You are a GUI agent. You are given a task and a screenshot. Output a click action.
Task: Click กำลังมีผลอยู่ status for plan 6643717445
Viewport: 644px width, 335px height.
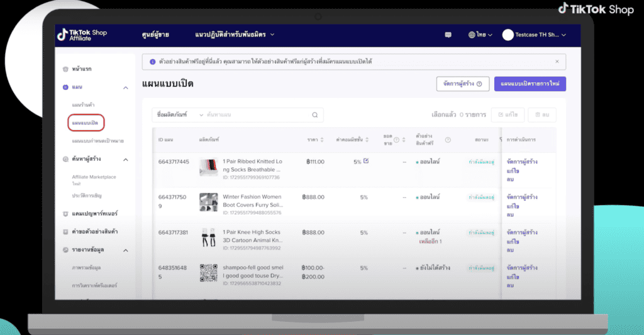point(481,162)
